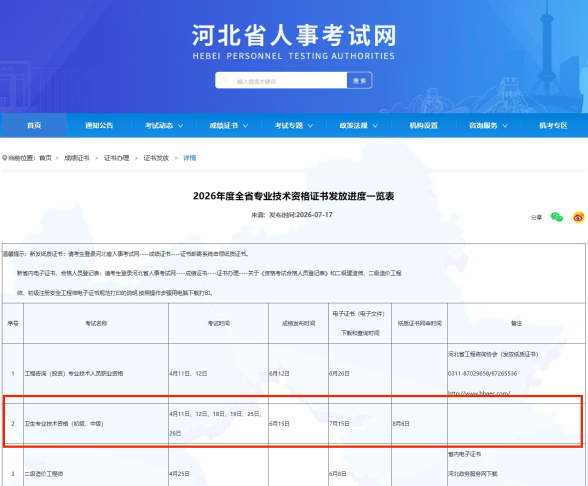Focus the keyword search input field
The image size is (588, 486).
[x=281, y=80]
